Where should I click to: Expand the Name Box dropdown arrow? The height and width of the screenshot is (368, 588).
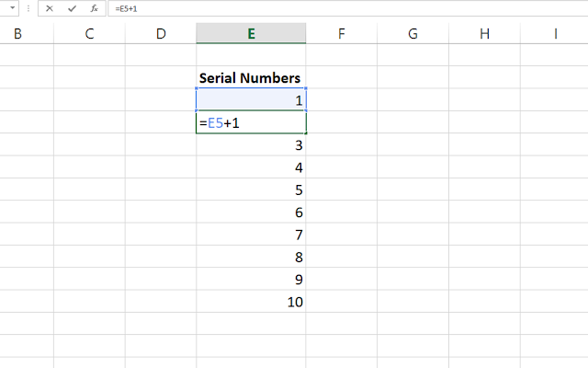[12, 8]
